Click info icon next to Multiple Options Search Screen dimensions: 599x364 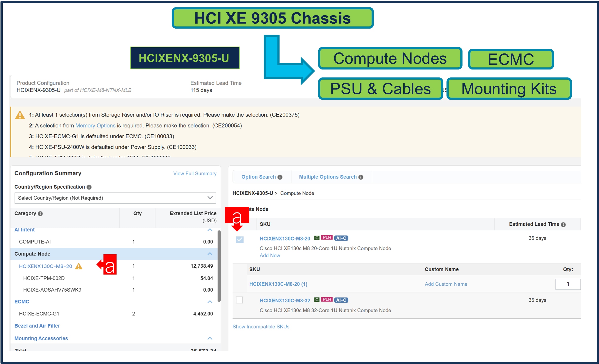[x=361, y=177]
